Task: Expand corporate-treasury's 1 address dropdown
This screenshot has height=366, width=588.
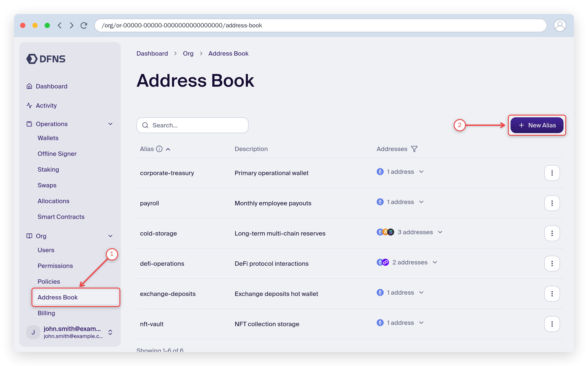Action: [x=400, y=172]
